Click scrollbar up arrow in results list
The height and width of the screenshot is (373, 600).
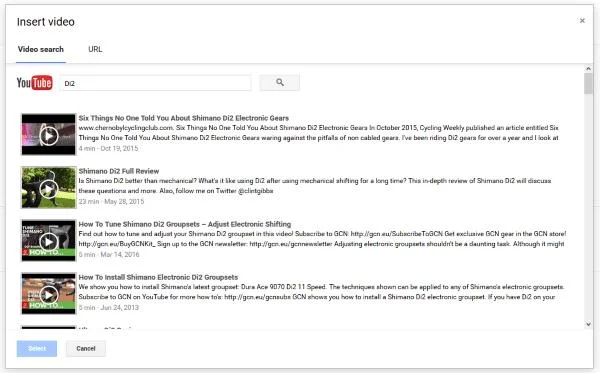(589, 68)
